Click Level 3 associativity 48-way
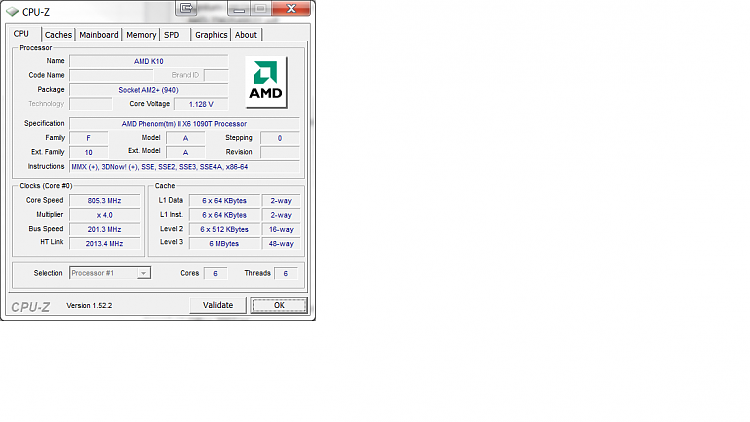 [x=281, y=244]
